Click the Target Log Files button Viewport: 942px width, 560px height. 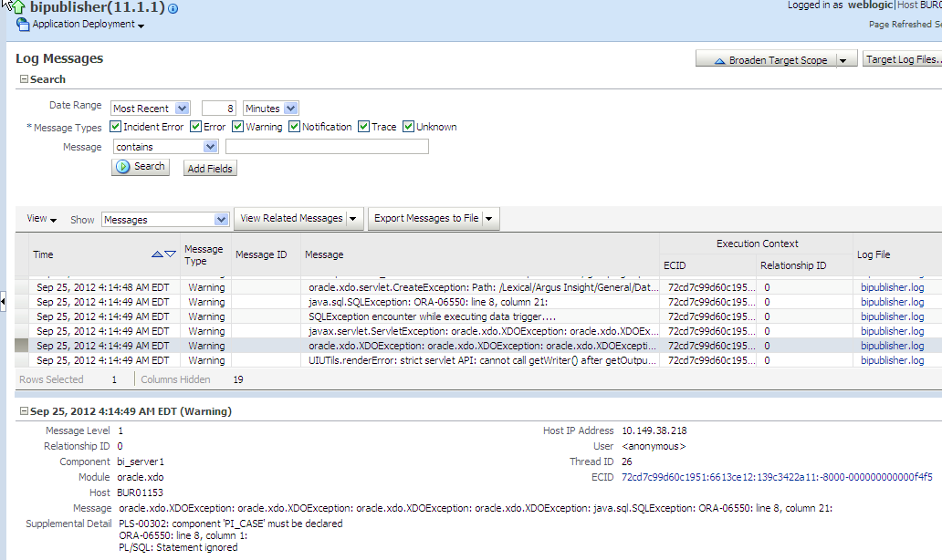[903, 59]
